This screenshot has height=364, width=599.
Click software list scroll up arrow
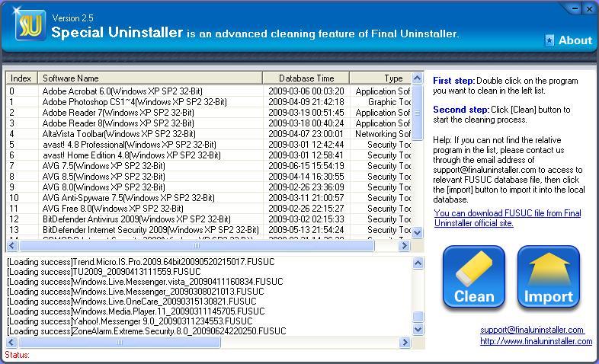pyautogui.click(x=417, y=78)
